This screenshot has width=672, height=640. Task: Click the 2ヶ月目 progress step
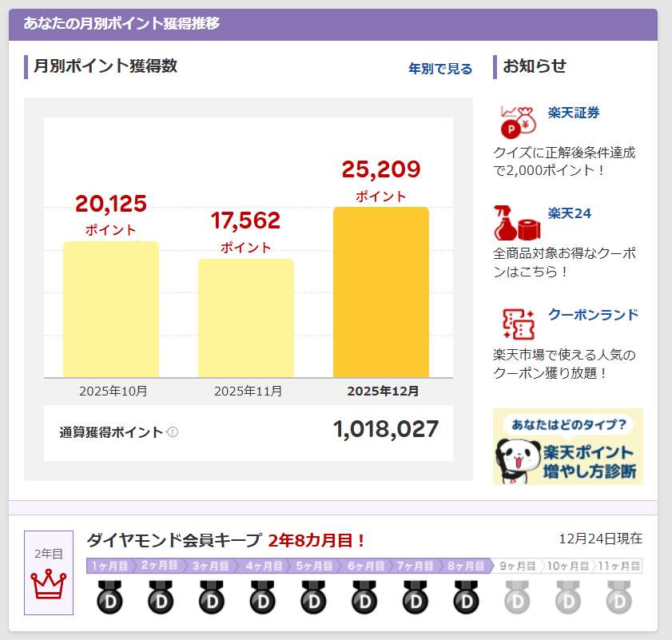click(x=159, y=566)
